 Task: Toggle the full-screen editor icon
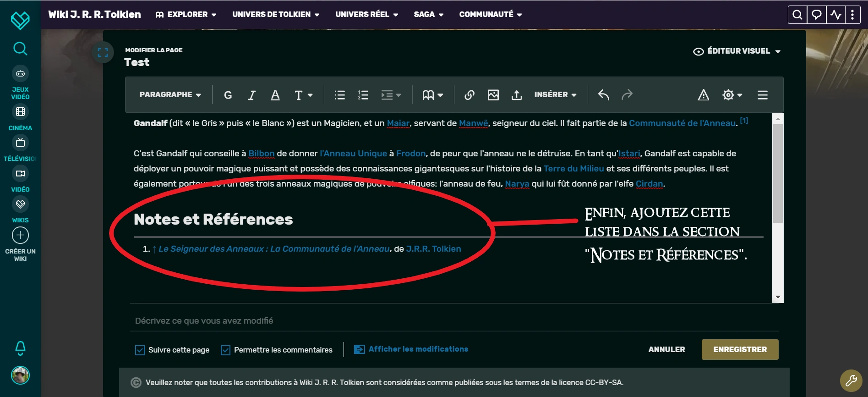tap(103, 52)
